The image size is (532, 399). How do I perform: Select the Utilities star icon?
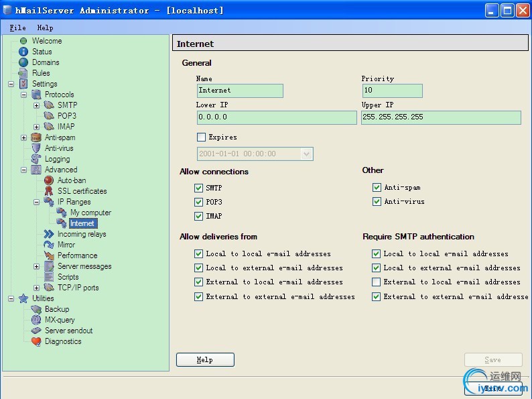point(23,298)
